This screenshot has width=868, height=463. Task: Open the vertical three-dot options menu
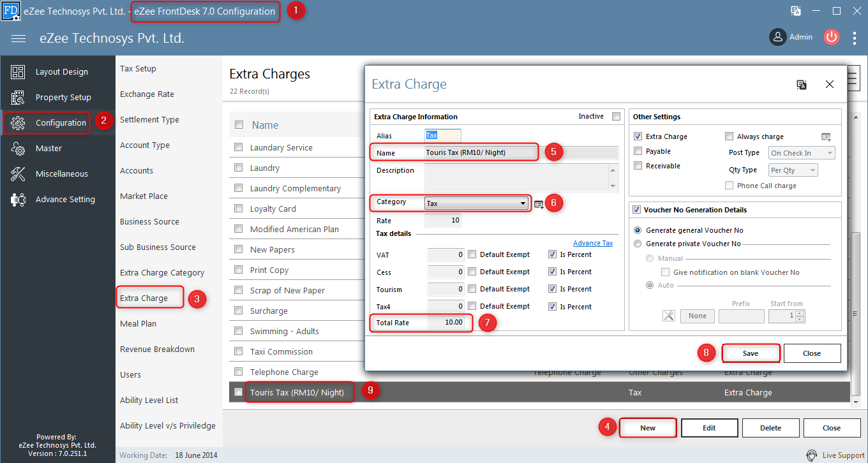[x=855, y=38]
